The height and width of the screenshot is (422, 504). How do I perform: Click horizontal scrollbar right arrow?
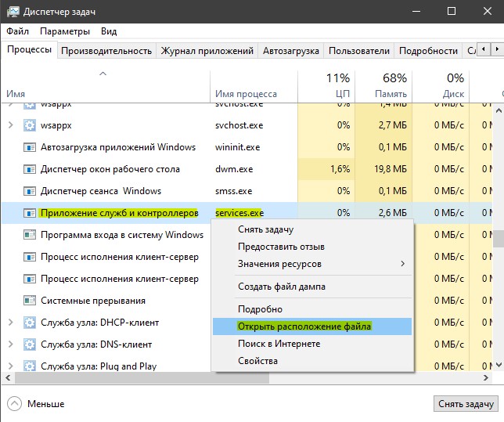pos(486,377)
